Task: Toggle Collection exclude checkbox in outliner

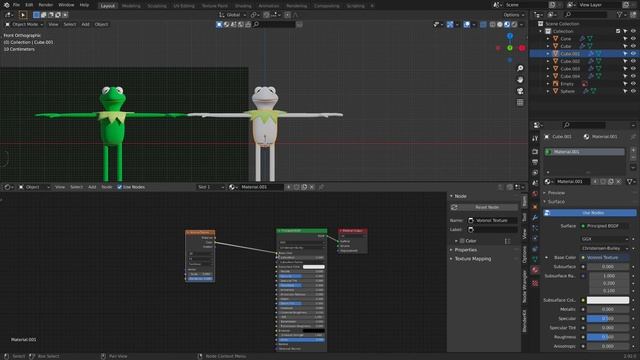Action: [618, 31]
